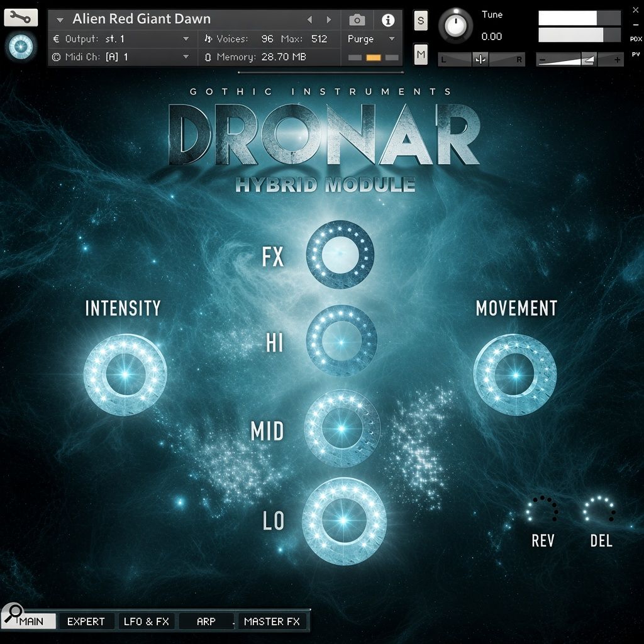Click the instrument name Alien Red Giant Dawn
The height and width of the screenshot is (644, 644).
point(142,19)
